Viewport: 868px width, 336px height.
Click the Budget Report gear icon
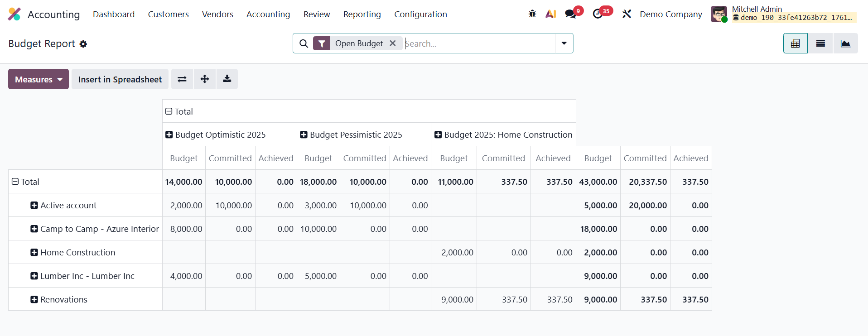[83, 44]
